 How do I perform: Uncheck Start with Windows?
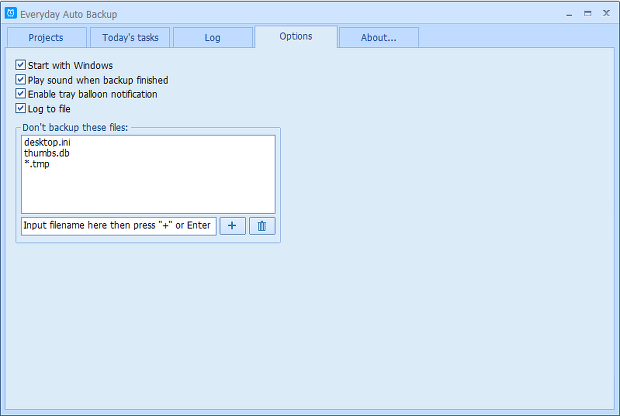point(21,65)
